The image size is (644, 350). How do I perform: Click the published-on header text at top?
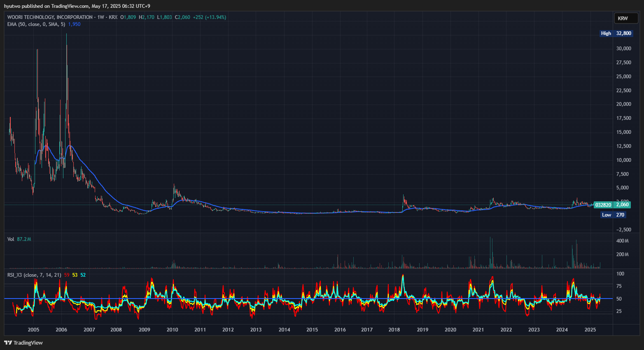(77, 6)
